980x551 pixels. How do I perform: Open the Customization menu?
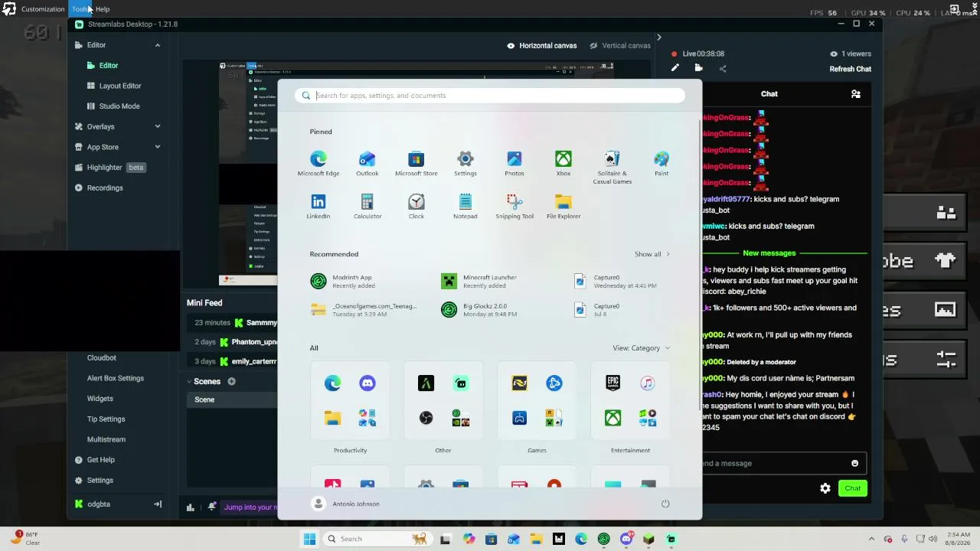pos(43,9)
